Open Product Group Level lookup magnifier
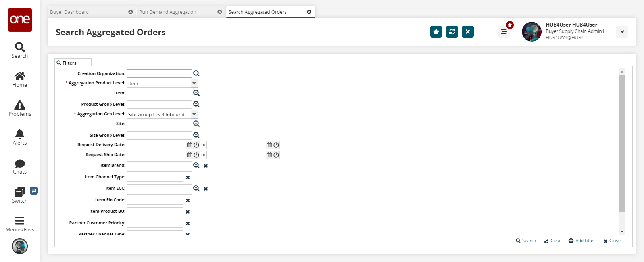The image size is (644, 262). pyautogui.click(x=196, y=104)
